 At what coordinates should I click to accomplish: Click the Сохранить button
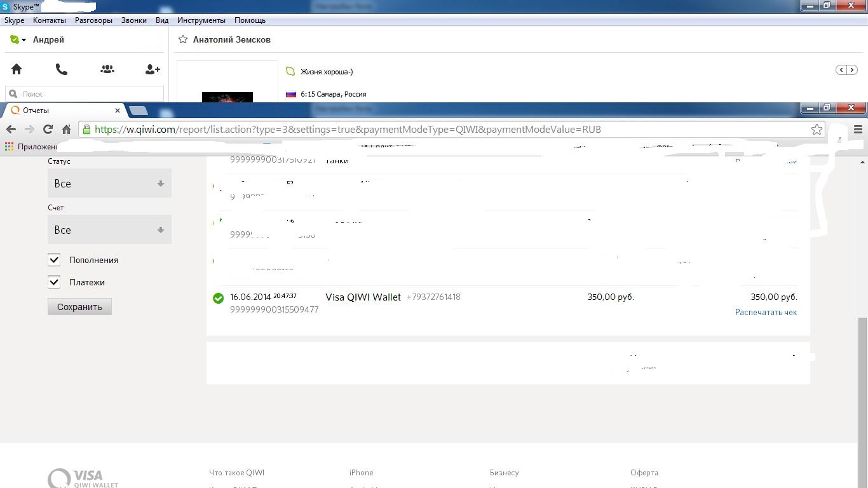79,307
